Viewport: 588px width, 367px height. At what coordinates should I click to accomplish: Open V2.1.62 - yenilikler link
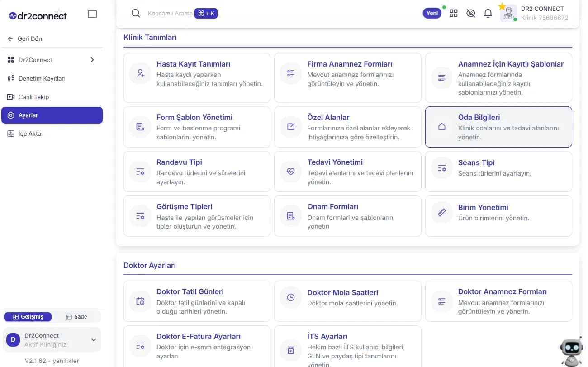pos(52,361)
